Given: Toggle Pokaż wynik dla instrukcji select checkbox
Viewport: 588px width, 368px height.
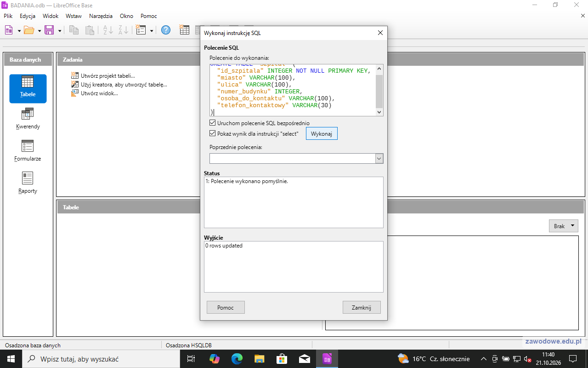Looking at the screenshot, I should click(212, 133).
